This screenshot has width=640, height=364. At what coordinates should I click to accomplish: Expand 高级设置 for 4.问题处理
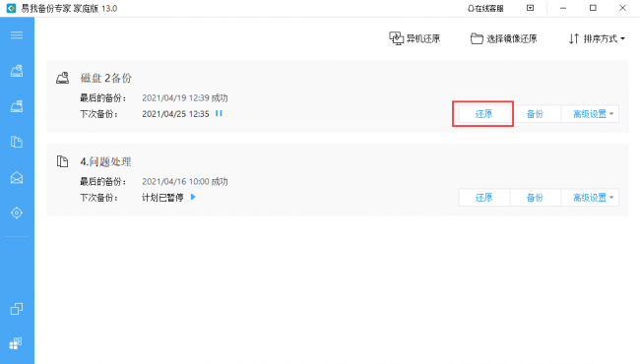[590, 198]
